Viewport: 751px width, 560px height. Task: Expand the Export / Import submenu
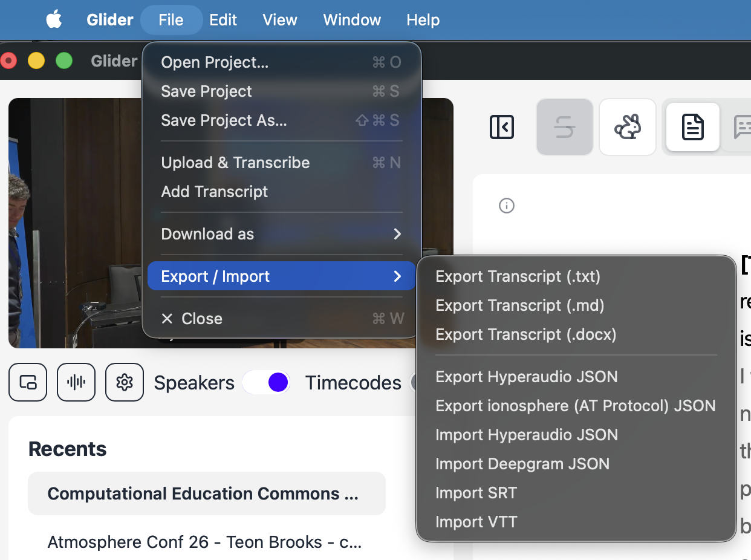tap(281, 276)
